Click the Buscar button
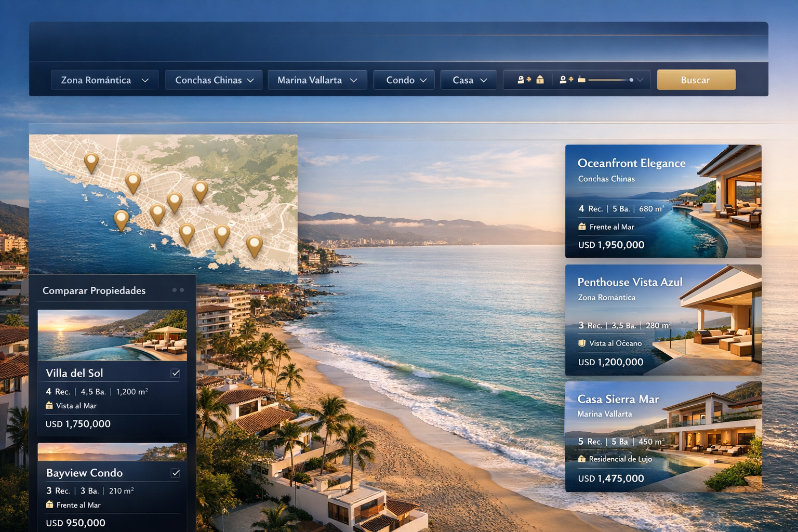798x532 pixels. 696,80
